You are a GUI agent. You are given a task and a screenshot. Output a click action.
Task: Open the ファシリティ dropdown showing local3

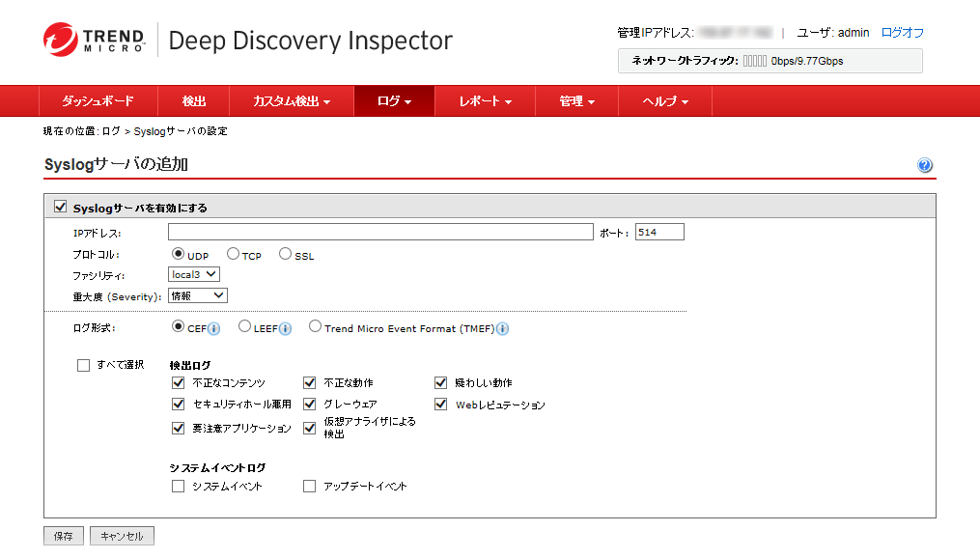[x=194, y=274]
